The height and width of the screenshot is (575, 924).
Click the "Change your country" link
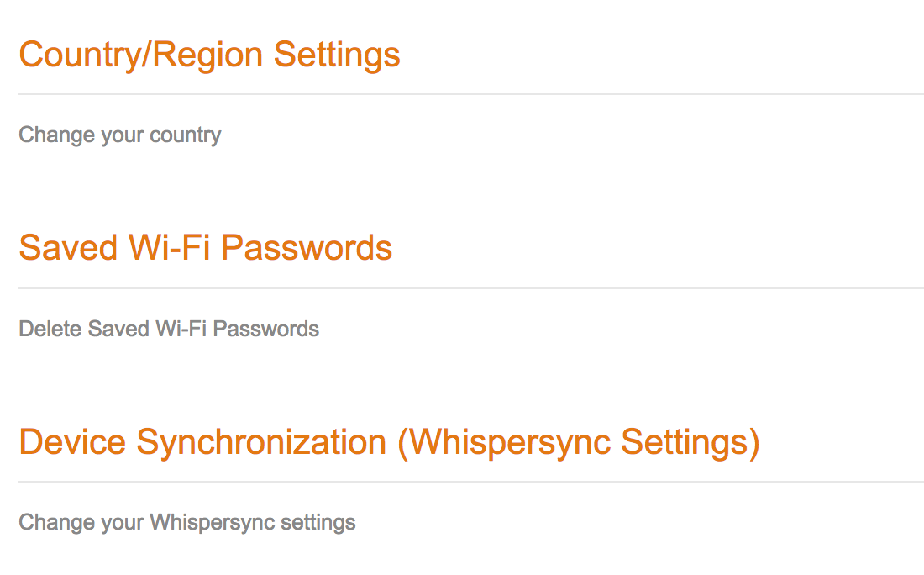119,135
